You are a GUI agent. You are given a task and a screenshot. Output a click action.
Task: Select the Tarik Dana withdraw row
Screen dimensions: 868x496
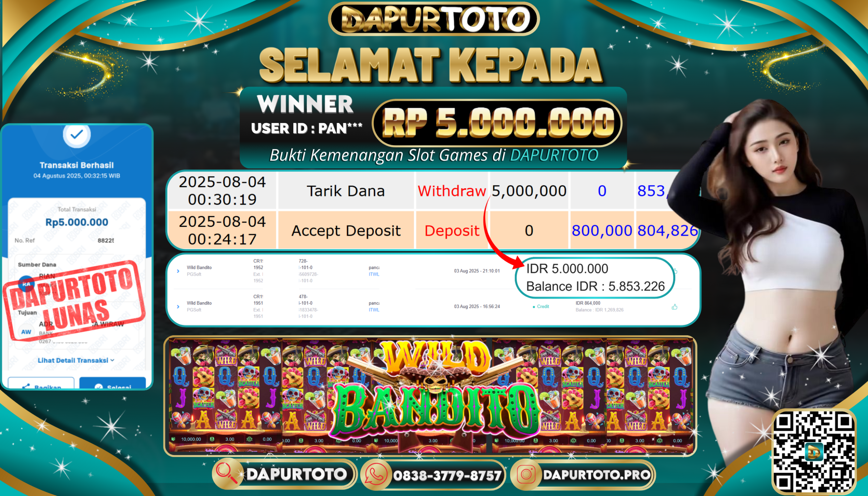(x=433, y=191)
